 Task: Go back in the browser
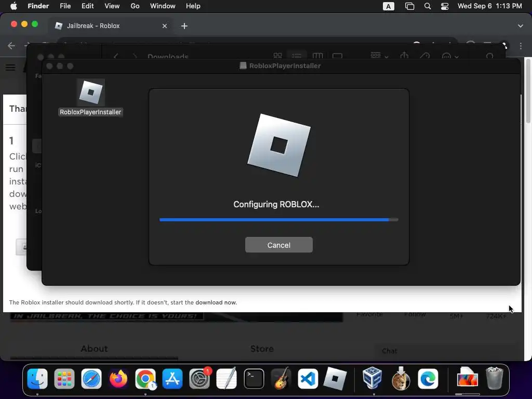coord(11,46)
